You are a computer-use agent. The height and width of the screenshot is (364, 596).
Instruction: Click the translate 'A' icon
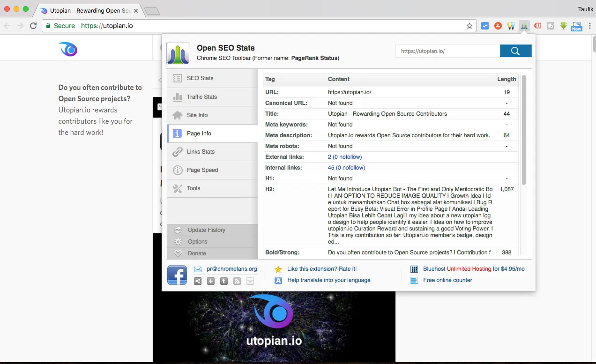[278, 281]
